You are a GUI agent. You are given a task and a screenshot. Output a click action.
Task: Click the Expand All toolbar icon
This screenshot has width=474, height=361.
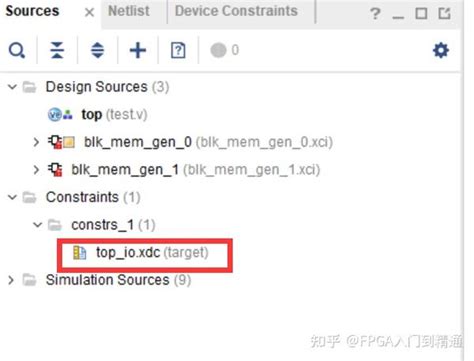97,51
